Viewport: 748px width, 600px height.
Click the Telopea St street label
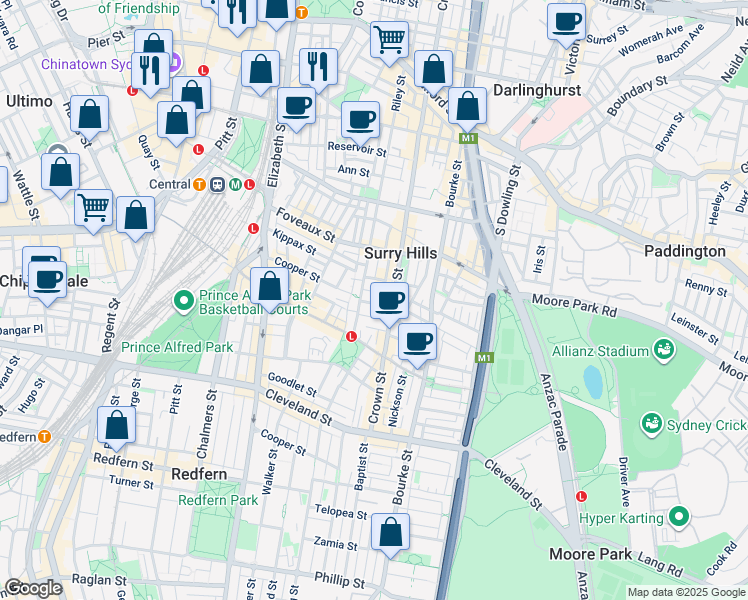click(341, 512)
